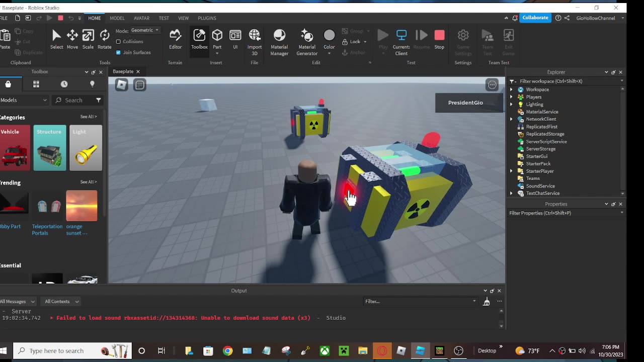Open Toolbox search filter options
Viewport: 644px width, 362px height.
99,100
